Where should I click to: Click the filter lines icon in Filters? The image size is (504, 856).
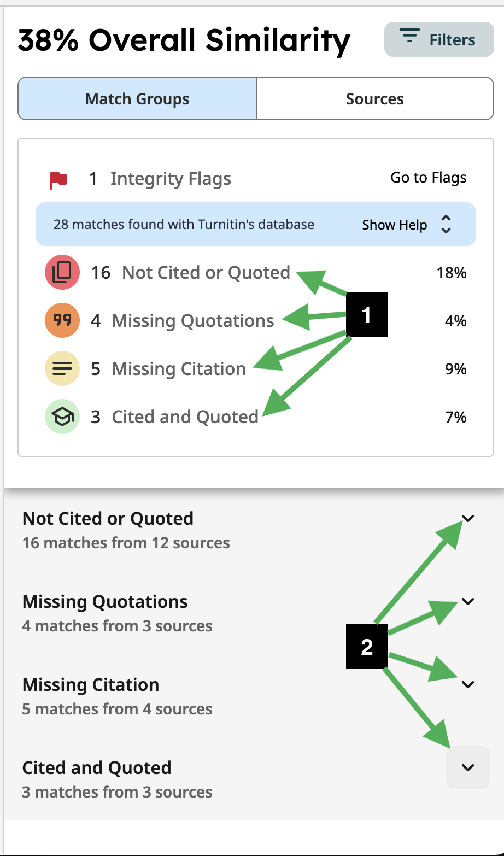click(x=410, y=38)
